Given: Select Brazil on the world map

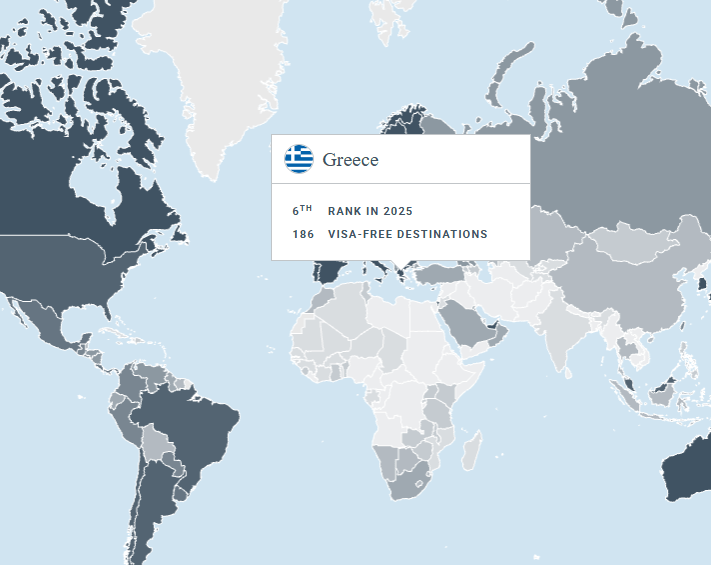Looking at the screenshot, I should tap(195, 420).
